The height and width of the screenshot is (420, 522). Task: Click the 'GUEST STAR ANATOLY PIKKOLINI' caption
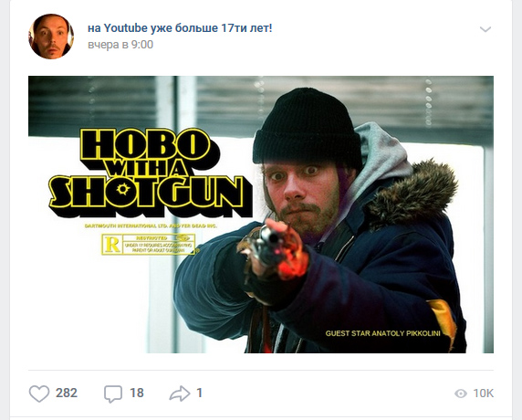click(x=383, y=333)
